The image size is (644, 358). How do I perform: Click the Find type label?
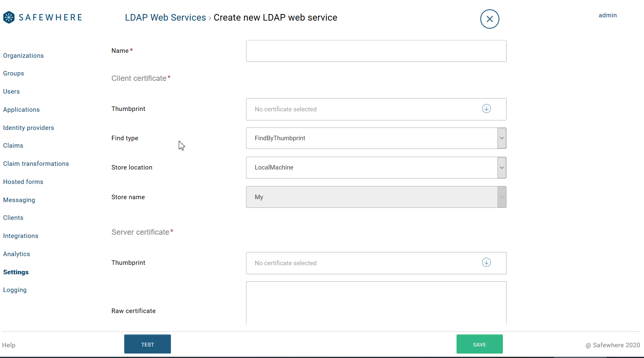[x=125, y=138]
